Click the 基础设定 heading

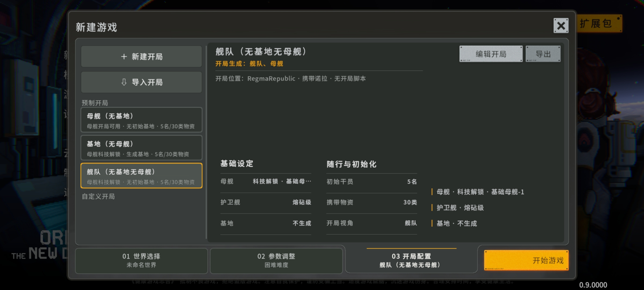[x=237, y=164]
